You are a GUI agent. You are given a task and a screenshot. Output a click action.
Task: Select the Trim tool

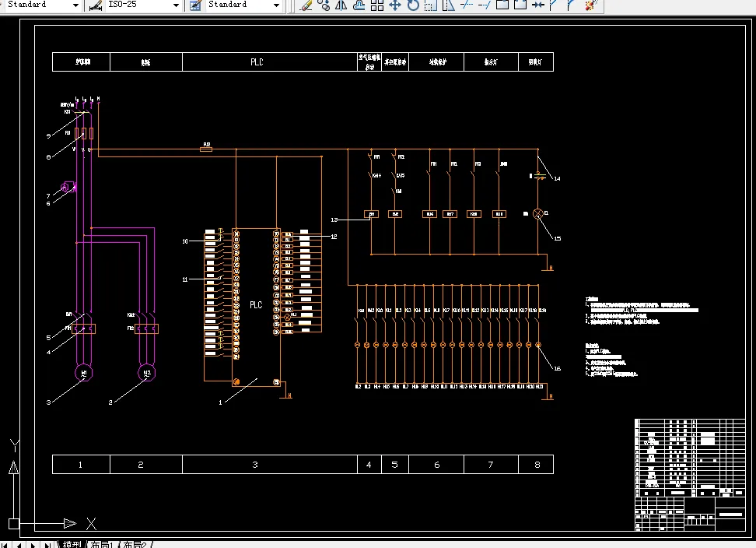(466, 5)
